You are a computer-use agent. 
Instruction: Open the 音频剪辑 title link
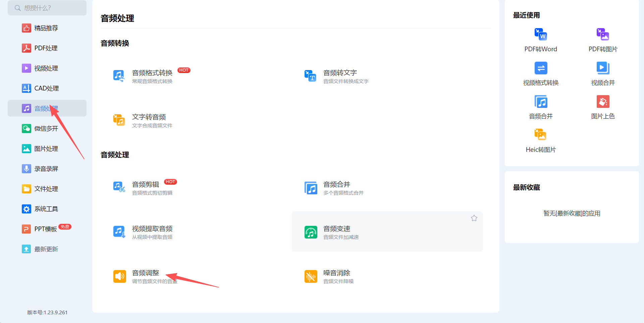(x=146, y=184)
